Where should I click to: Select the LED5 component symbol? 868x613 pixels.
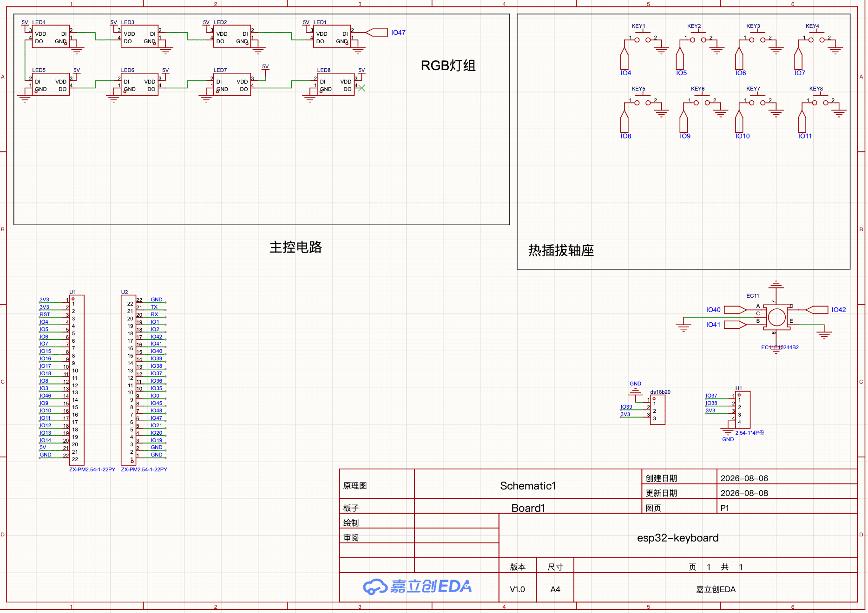pyautogui.click(x=51, y=85)
